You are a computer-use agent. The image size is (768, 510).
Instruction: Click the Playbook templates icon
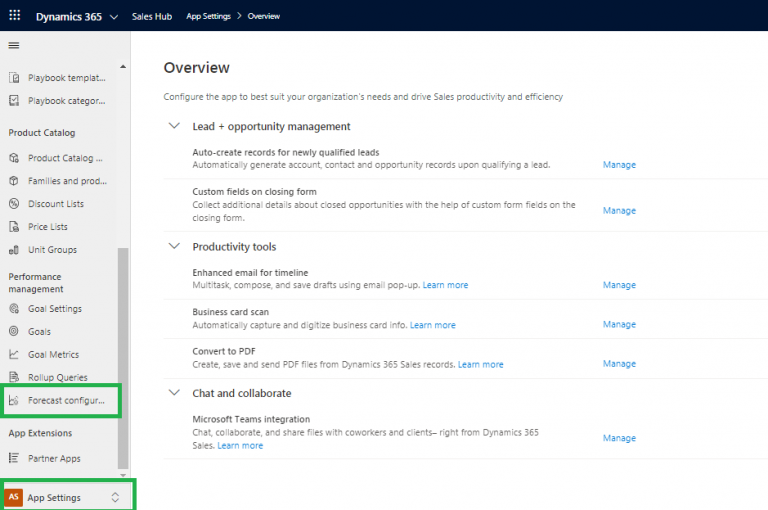14,78
